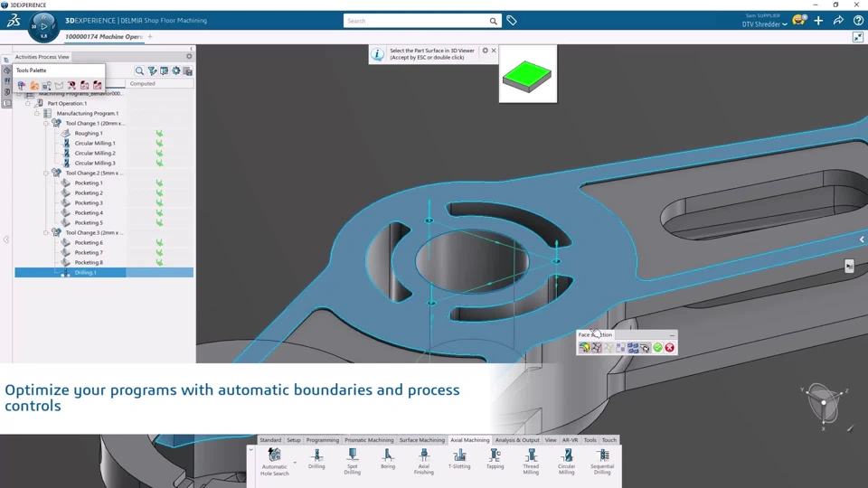Open the Analysis & Output tab
This screenshot has height=488, width=868.
point(517,440)
